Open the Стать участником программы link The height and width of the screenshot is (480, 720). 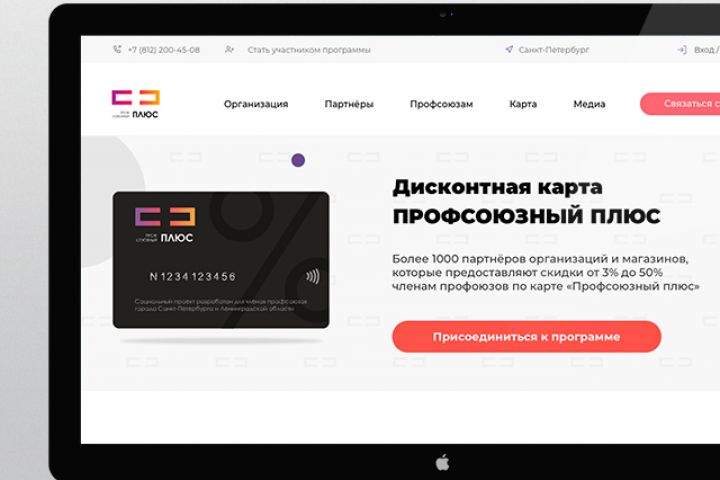(x=309, y=50)
